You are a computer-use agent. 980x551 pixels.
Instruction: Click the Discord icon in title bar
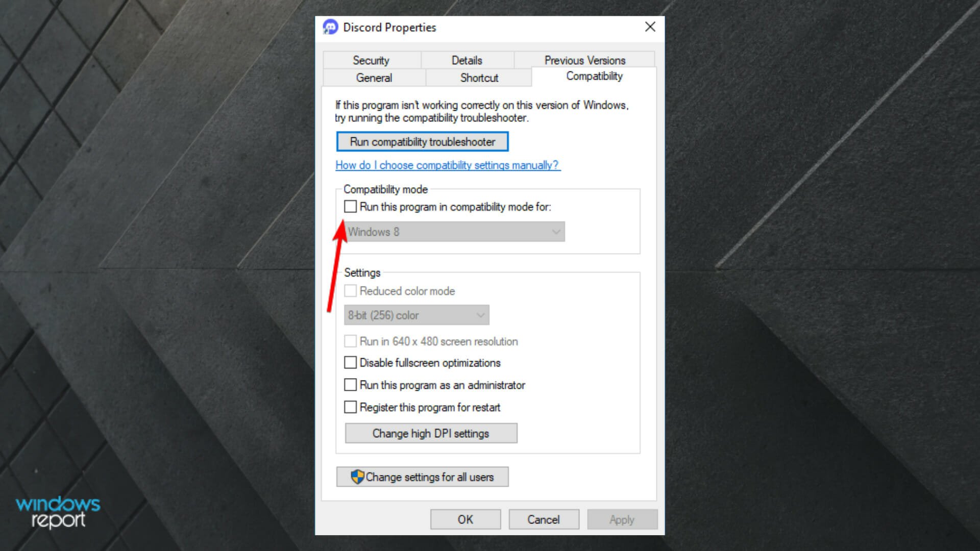coord(330,27)
